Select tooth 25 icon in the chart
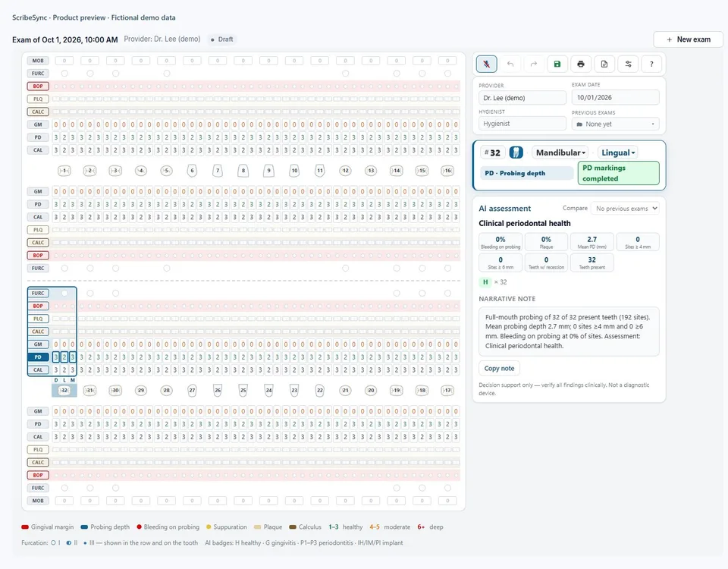 coord(243,390)
